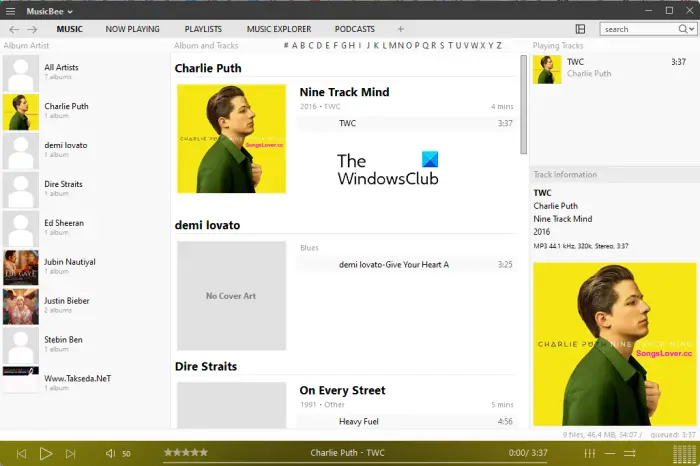Viewport: 700px width, 466px height.
Task: Open the PLAYLISTS tab
Action: tap(203, 29)
